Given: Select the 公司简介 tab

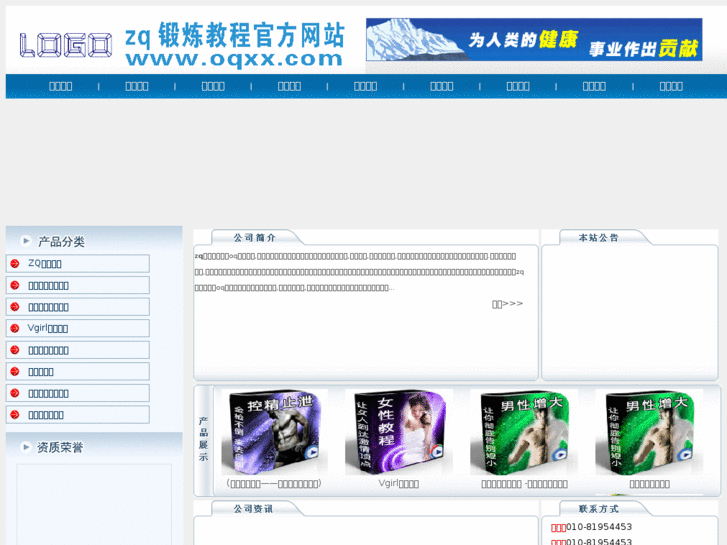Looking at the screenshot, I should [255, 238].
